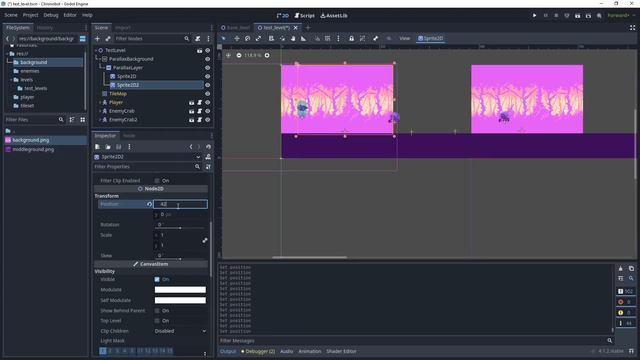
Task: Switch to the AssetLib workspace
Action: point(334,16)
